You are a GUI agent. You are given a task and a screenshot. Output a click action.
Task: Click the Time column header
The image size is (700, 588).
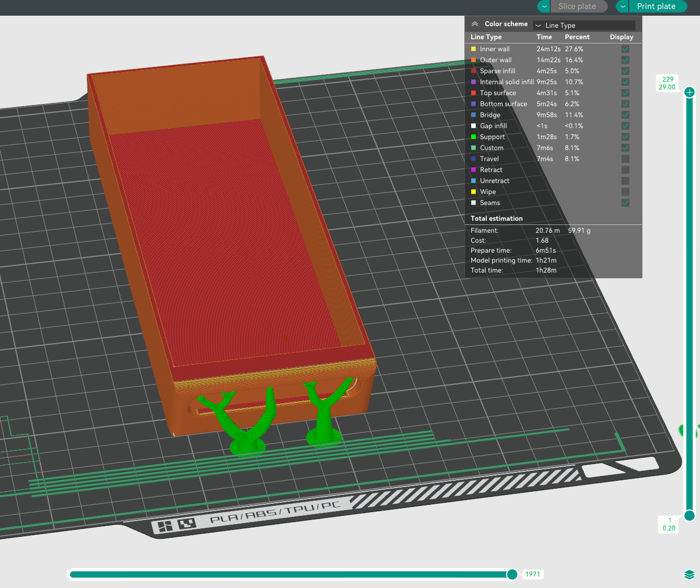tap(544, 37)
